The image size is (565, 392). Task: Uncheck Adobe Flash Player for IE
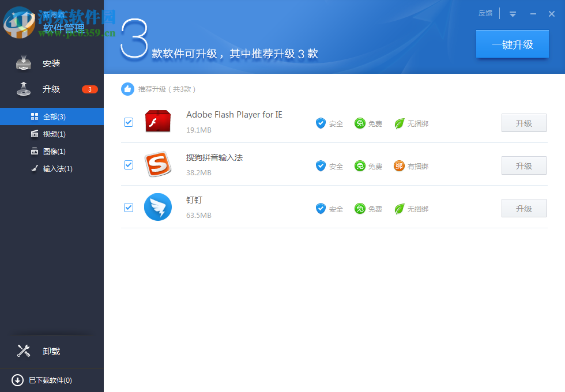tap(128, 122)
